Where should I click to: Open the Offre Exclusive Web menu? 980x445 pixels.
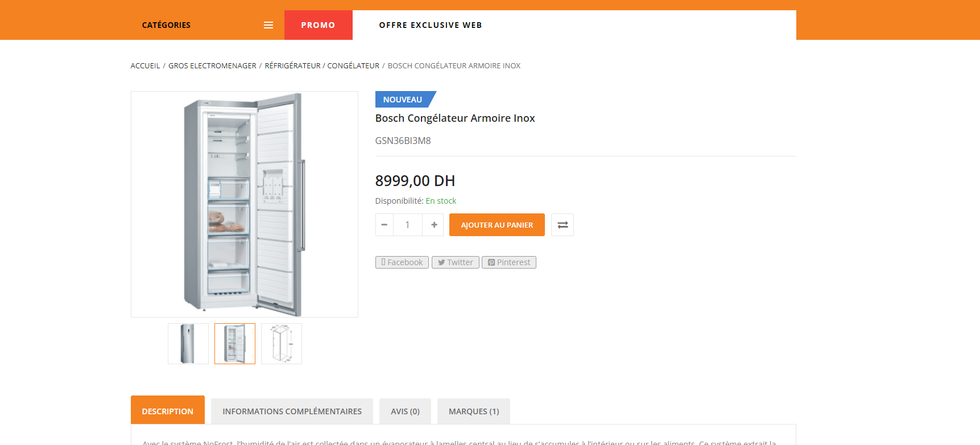click(431, 25)
